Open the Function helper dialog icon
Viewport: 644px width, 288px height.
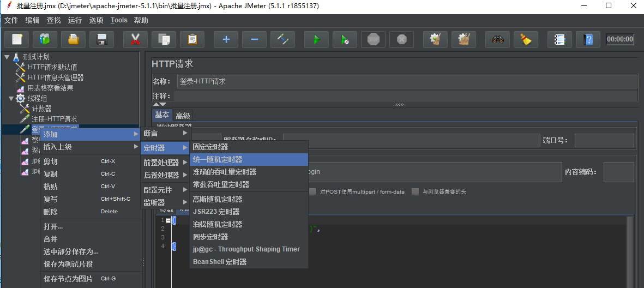click(x=560, y=39)
